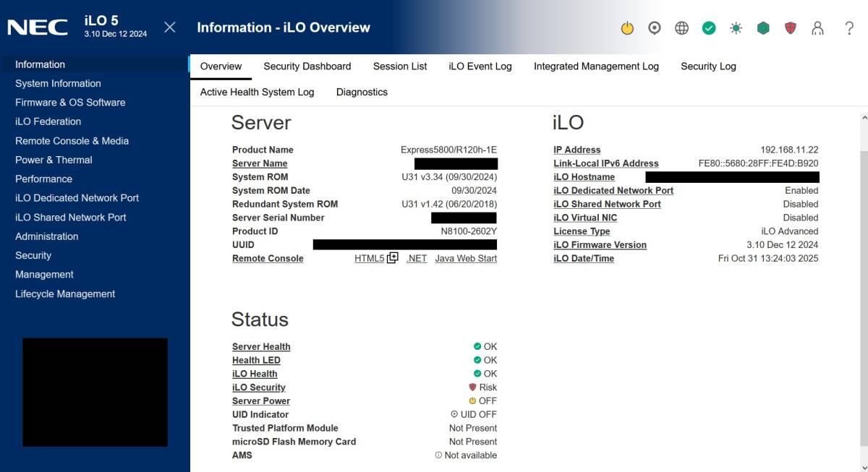Open Administration in sidebar
The width and height of the screenshot is (868, 472).
(46, 236)
